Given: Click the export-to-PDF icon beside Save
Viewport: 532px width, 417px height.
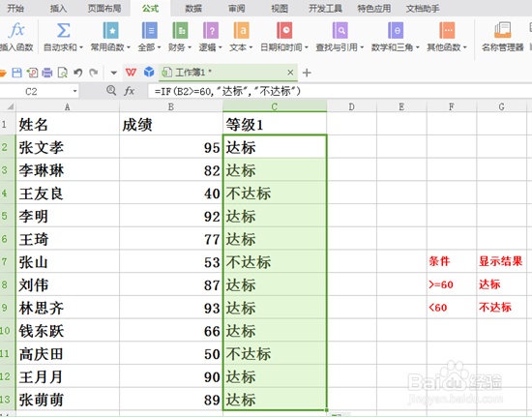Looking at the screenshot, I should point(32,73).
